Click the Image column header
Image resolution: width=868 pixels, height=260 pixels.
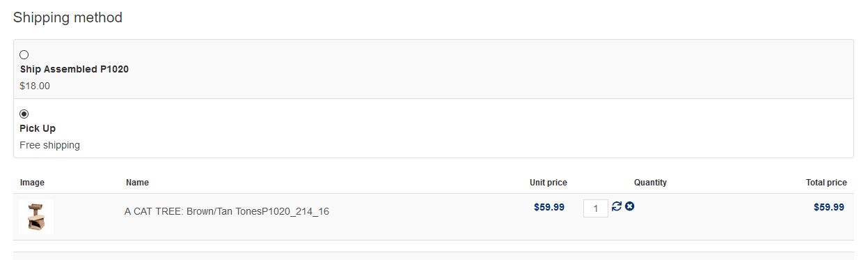(32, 183)
